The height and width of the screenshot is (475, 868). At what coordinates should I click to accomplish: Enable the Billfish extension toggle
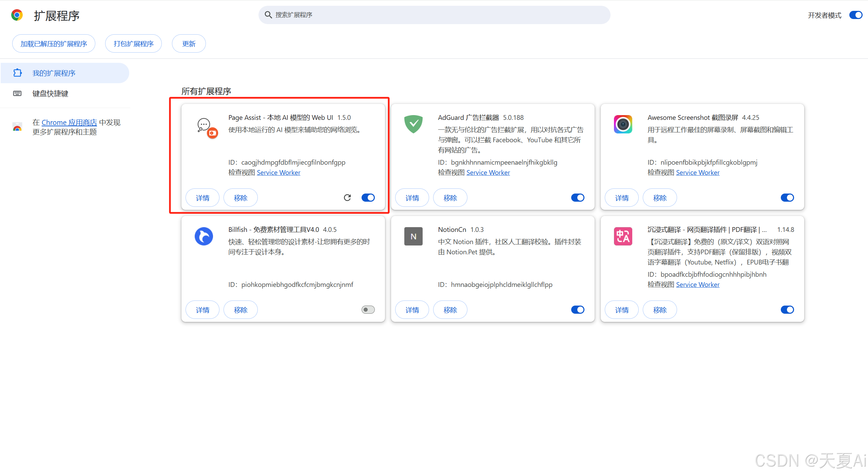[368, 310]
